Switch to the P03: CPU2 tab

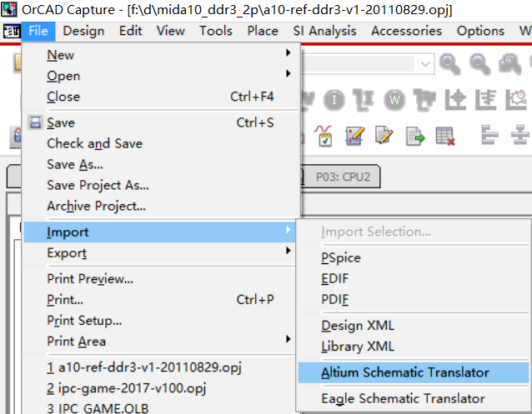click(x=341, y=177)
